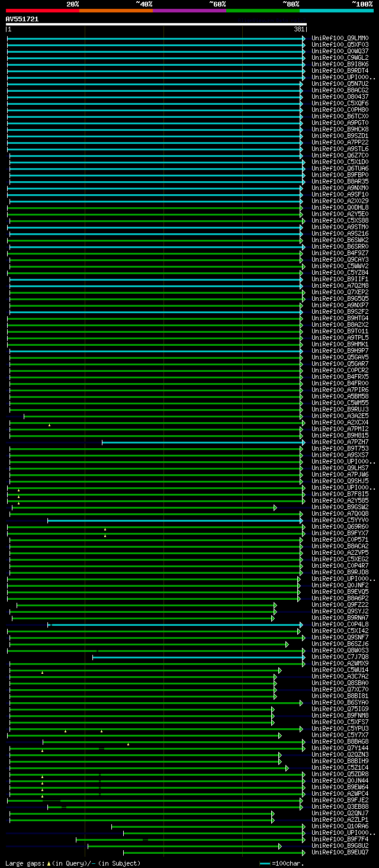Image resolution: width=379 pixels, height=868 pixels.
Task: Select hit label UniRef100_B9RDT4
Action: pos(340,71)
